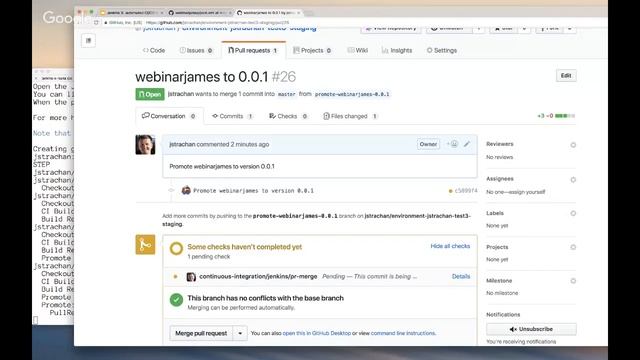This screenshot has width=640, height=360.
Task: Click the Edit title button
Action: coord(566,76)
